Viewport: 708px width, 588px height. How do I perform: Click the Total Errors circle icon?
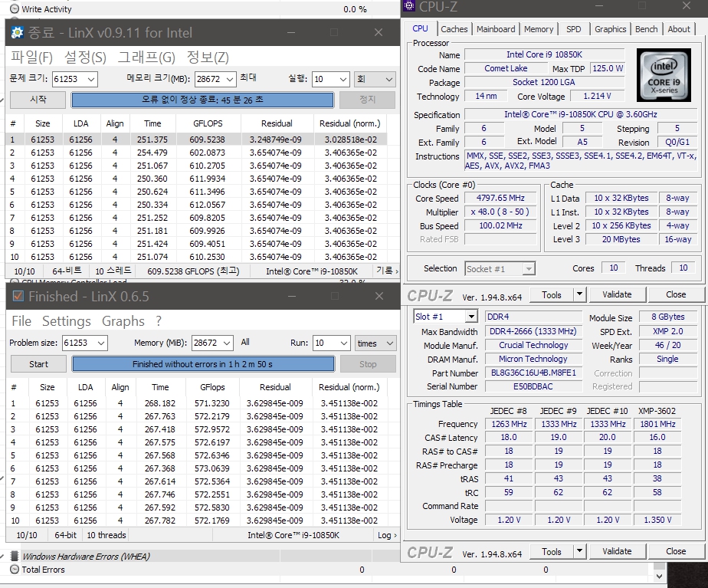coord(14,570)
